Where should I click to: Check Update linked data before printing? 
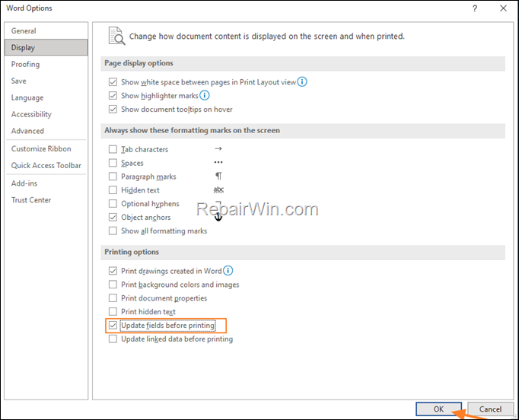point(113,339)
